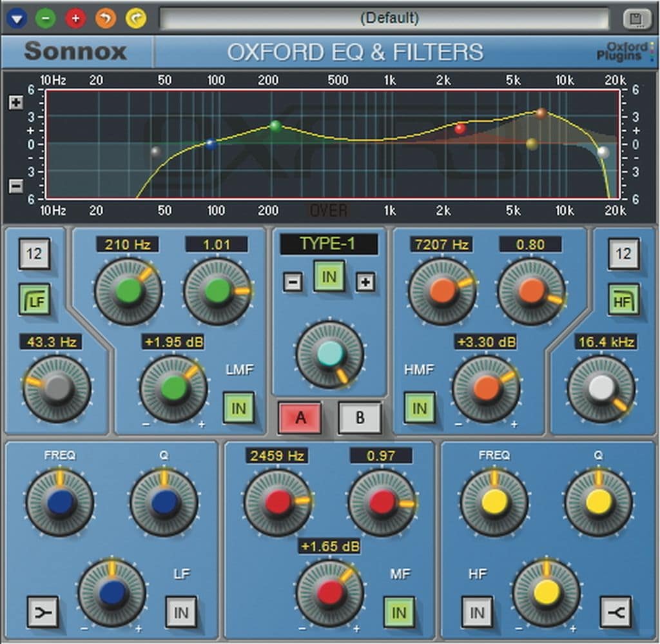Click the orange undo arrow button

[x=106, y=18]
